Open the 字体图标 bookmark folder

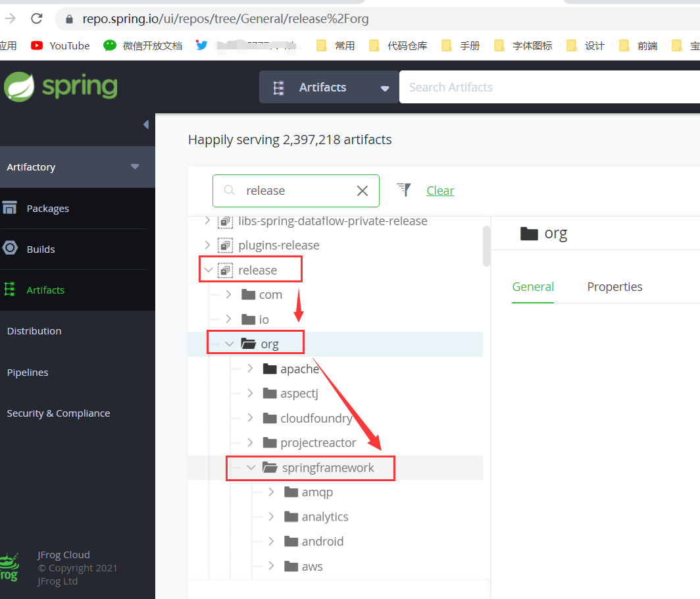point(523,45)
